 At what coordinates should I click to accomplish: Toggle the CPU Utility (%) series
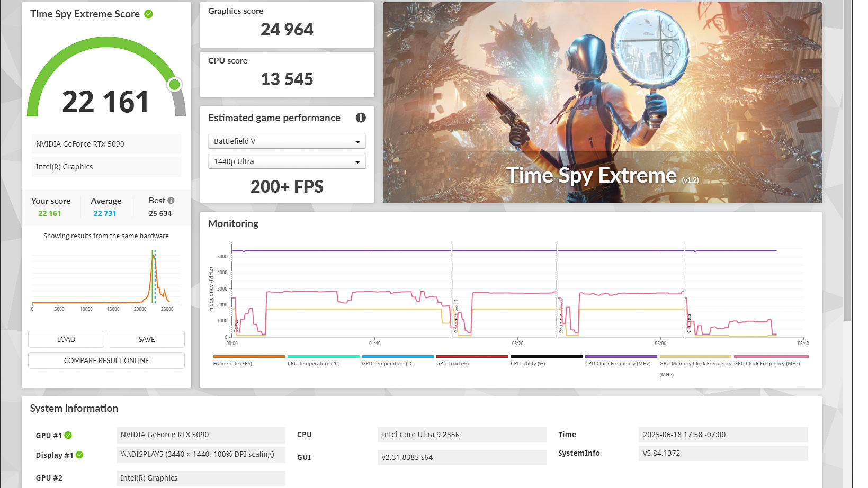(x=547, y=356)
